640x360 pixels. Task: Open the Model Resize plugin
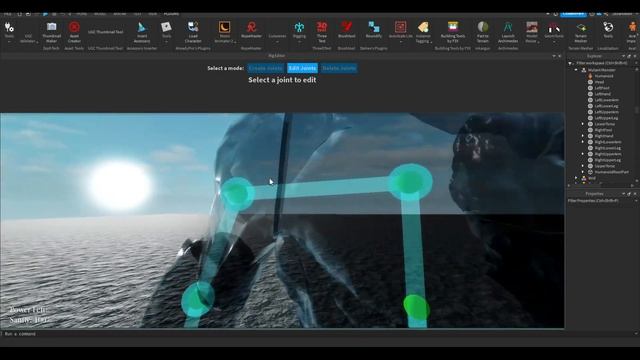531,32
